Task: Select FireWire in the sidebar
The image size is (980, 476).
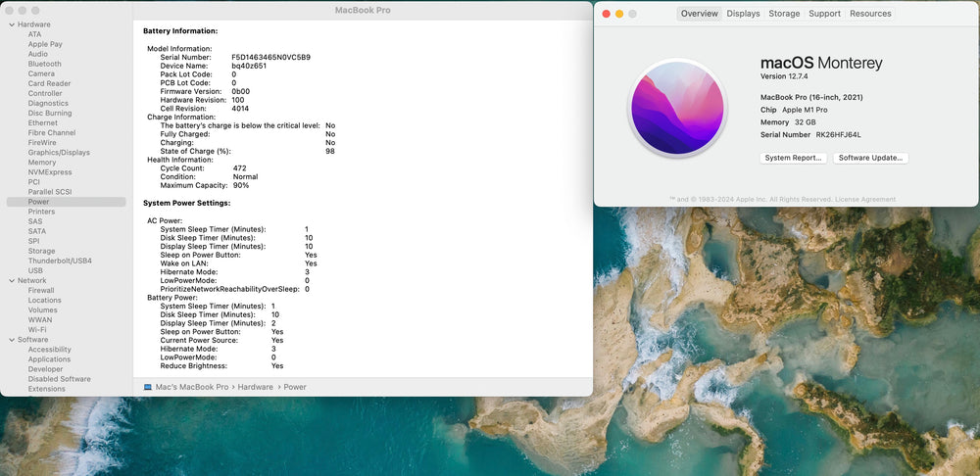Action: [x=42, y=142]
